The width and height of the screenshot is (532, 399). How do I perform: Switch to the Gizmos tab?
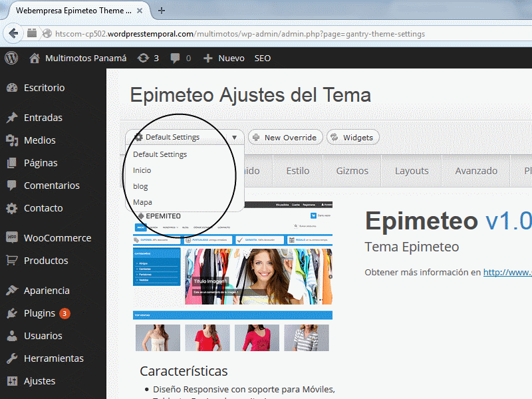[352, 171]
